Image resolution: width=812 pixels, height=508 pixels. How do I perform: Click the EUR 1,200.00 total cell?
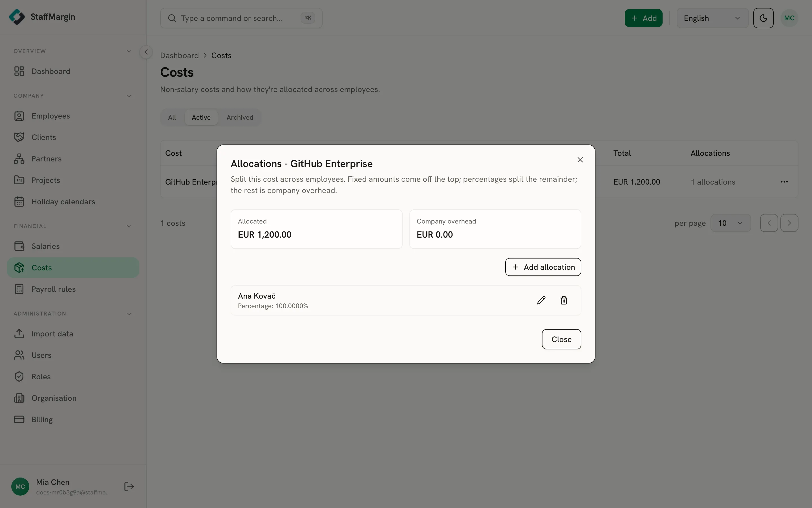click(637, 182)
